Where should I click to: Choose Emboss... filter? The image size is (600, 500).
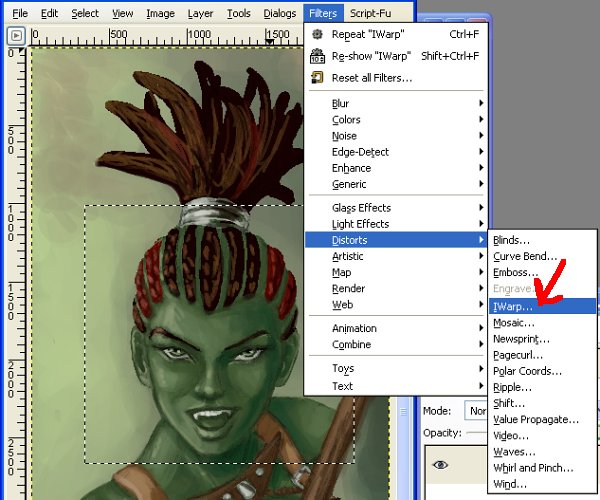[542, 272]
